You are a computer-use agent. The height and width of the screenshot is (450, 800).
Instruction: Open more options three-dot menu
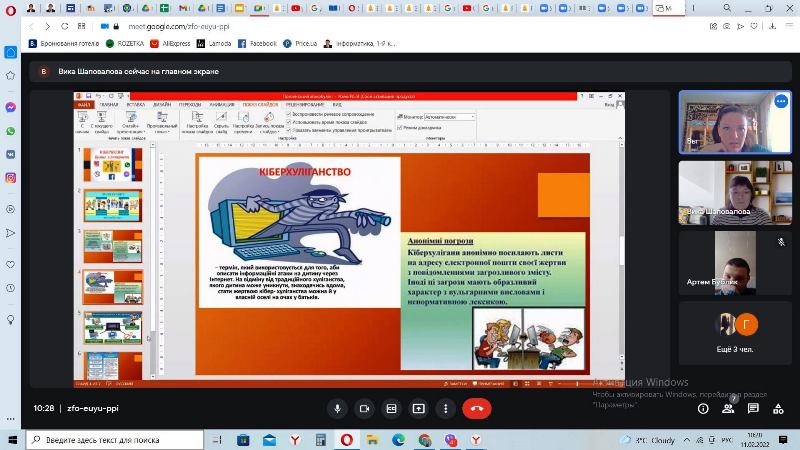(445, 408)
